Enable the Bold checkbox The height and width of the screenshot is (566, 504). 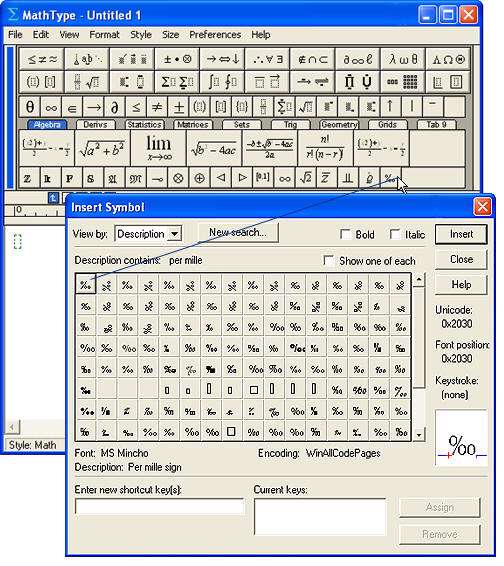(x=346, y=234)
